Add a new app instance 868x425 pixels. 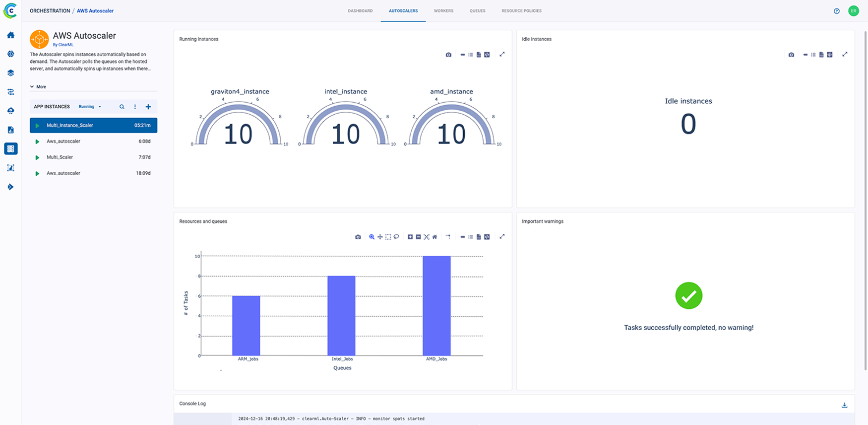tap(148, 107)
